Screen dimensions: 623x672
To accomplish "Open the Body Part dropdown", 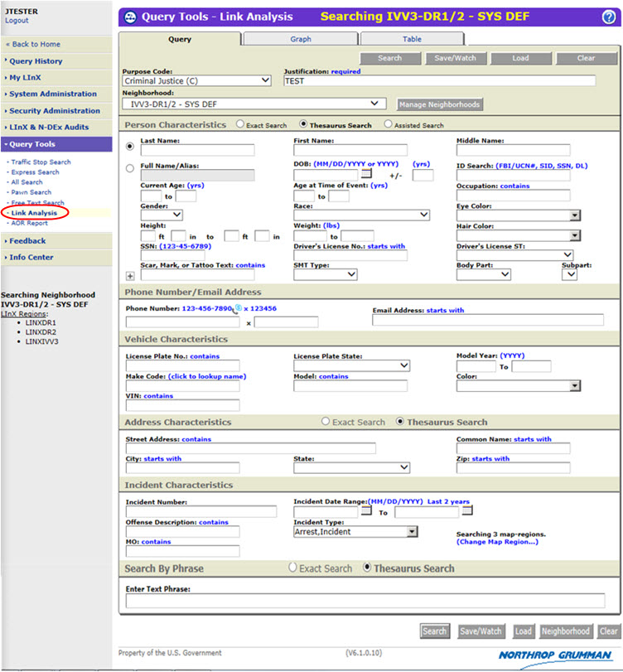I will 483,274.
